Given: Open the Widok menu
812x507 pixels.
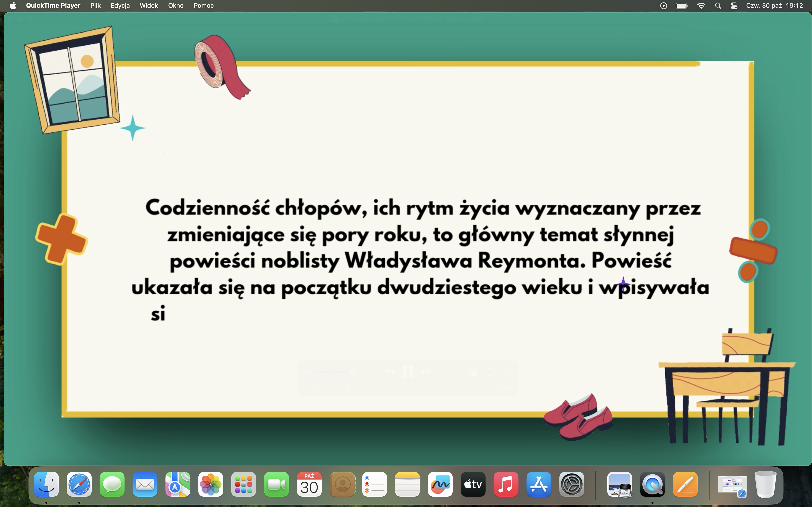Looking at the screenshot, I should (149, 5).
